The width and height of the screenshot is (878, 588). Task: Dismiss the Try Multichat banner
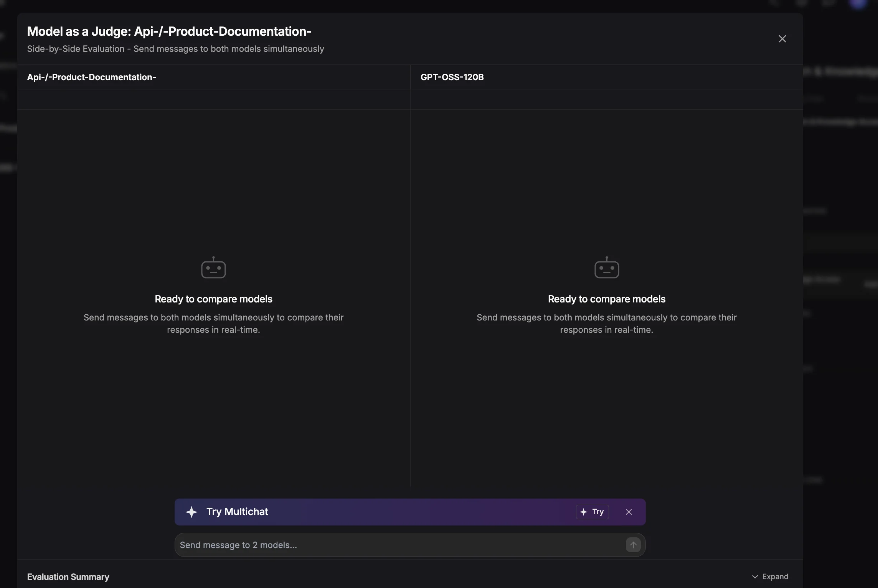pyautogui.click(x=629, y=512)
